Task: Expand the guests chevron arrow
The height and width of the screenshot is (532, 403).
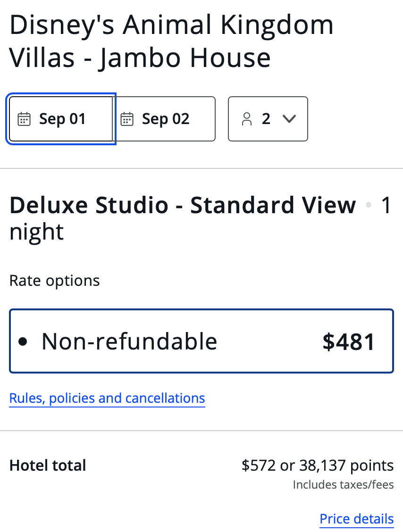Action: pyautogui.click(x=289, y=119)
